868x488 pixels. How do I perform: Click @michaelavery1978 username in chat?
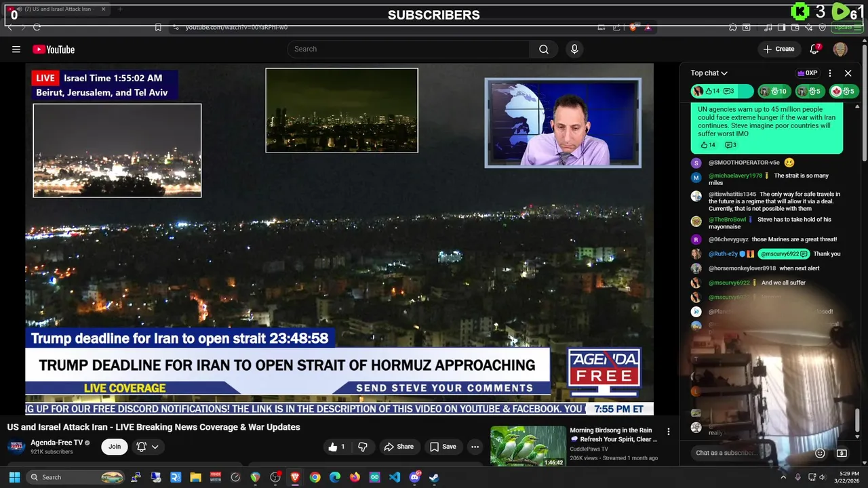pyautogui.click(x=735, y=176)
